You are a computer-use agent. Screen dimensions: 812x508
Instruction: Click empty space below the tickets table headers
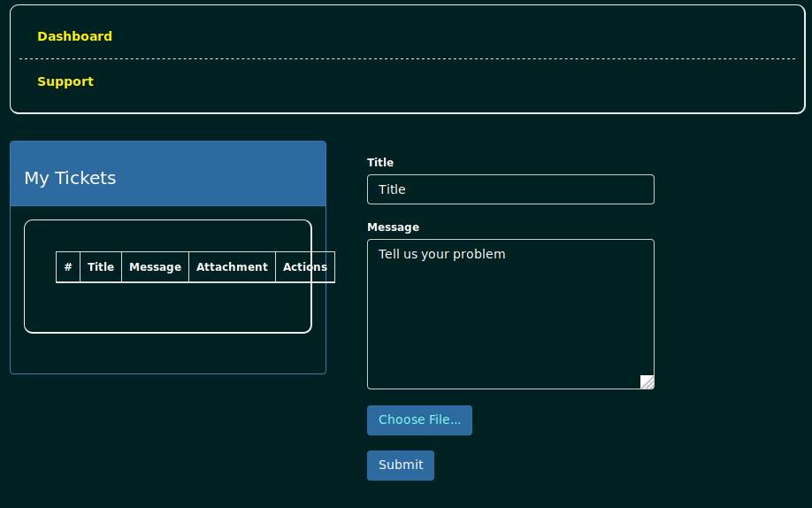click(x=168, y=308)
